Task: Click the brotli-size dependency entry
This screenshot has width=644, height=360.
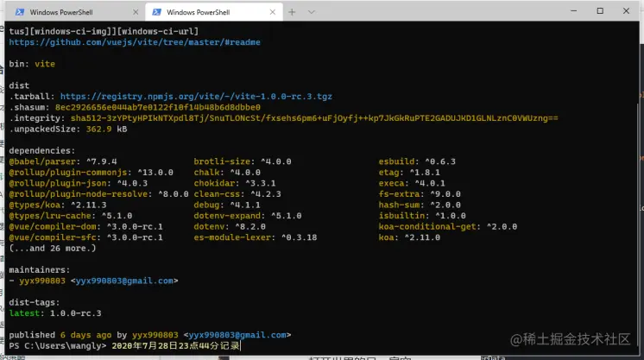Action: (243, 161)
